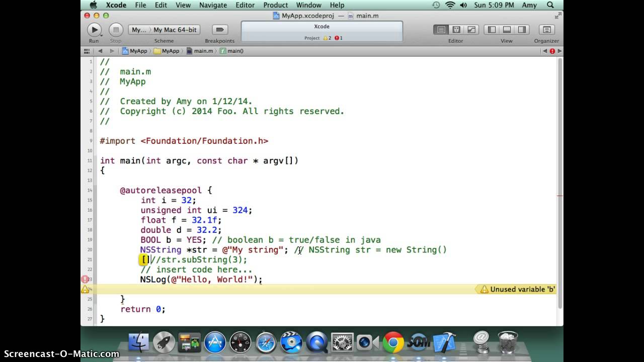
Task: Open Mission Control from the Dock
Action: coord(190,342)
